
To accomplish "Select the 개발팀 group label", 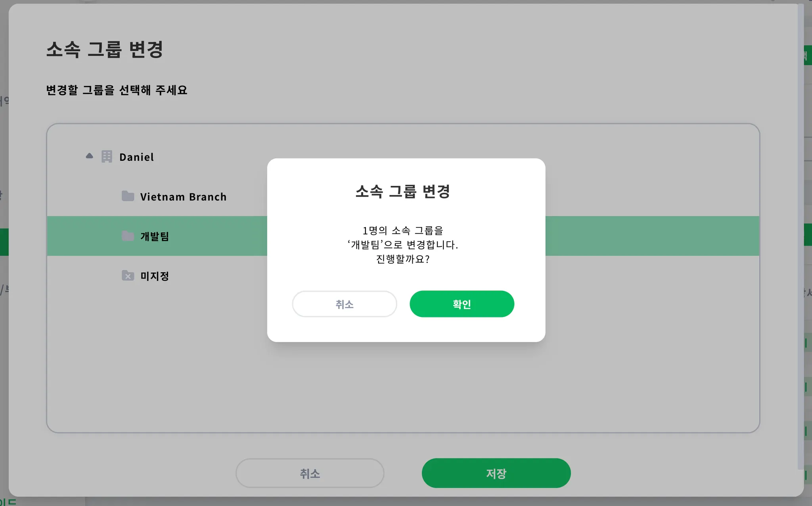I will tap(155, 237).
